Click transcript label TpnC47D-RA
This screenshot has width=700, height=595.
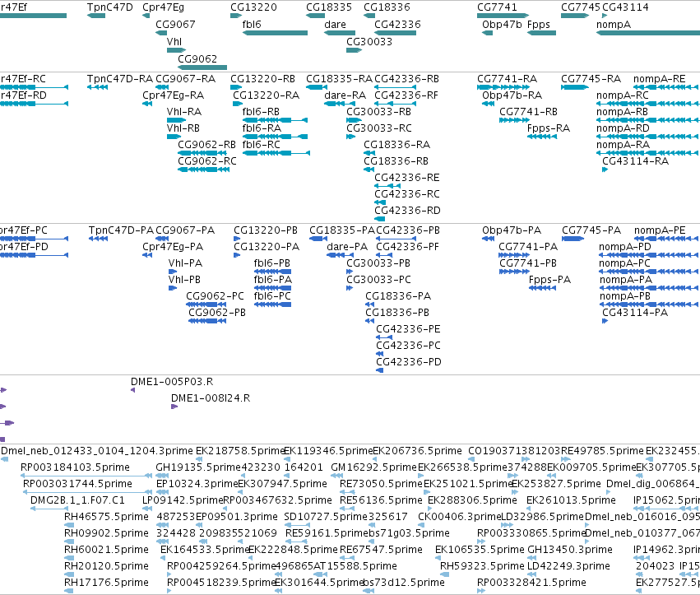(119, 79)
